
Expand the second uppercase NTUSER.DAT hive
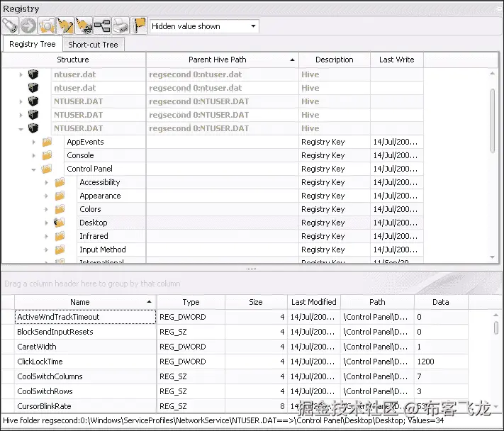coord(21,115)
